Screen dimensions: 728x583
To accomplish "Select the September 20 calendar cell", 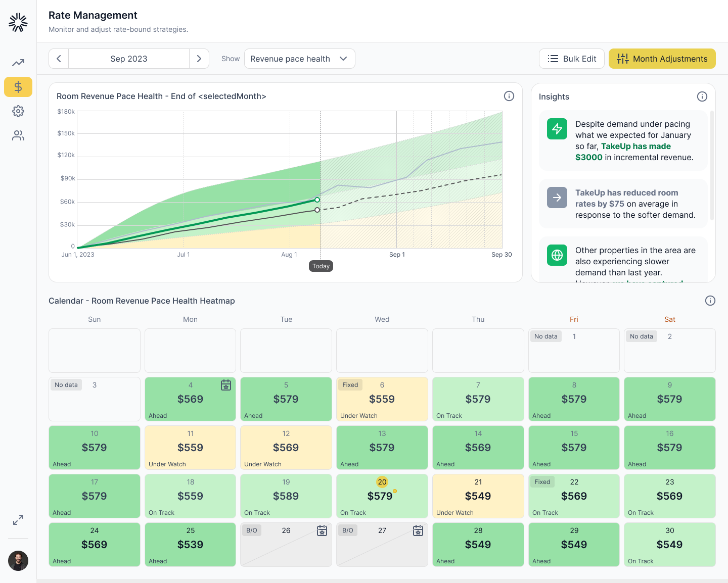I will pyautogui.click(x=382, y=496).
